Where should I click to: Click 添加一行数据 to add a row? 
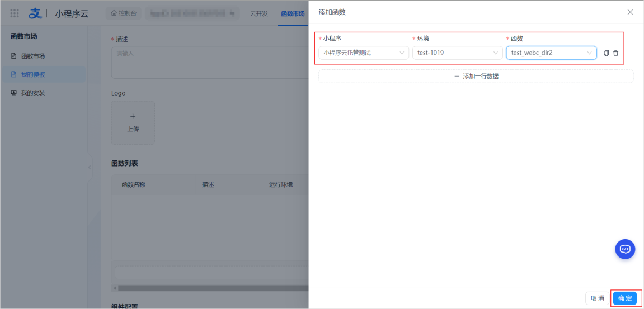tap(476, 77)
